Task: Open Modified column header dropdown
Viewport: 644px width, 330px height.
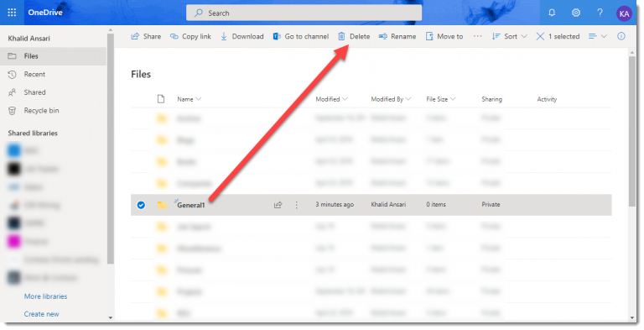Action: (331, 99)
